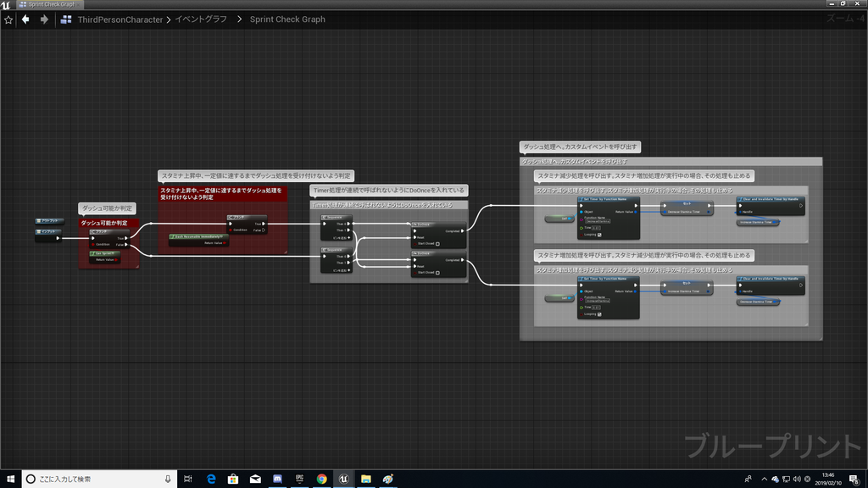Click the スタミナ上昇中 red comment header
This screenshot has width=868, height=488.
pyautogui.click(x=223, y=193)
